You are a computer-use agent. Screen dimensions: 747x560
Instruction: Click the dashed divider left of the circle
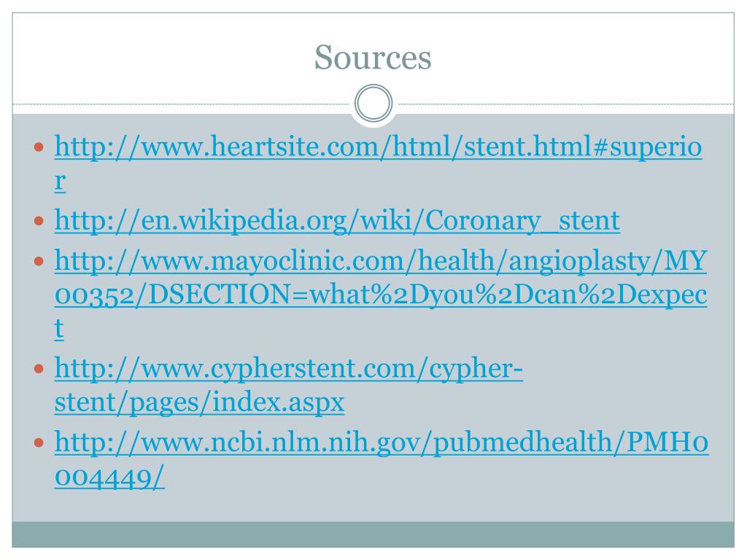click(x=181, y=104)
